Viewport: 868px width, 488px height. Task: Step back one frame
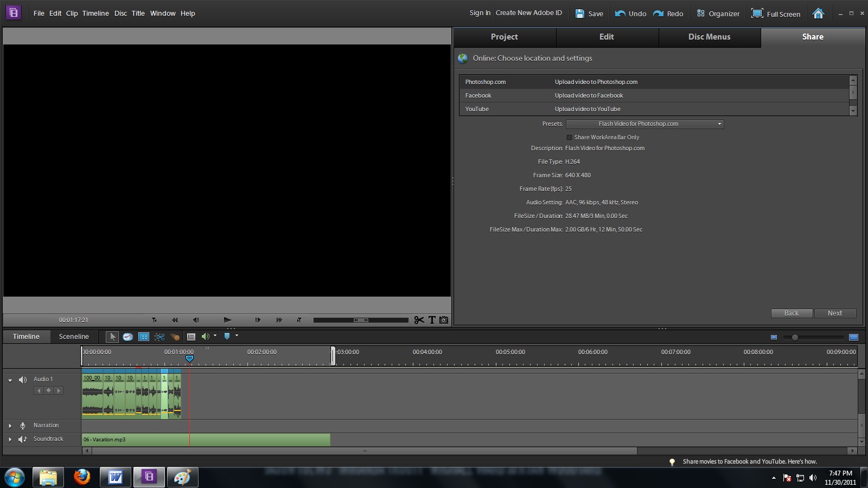point(196,320)
